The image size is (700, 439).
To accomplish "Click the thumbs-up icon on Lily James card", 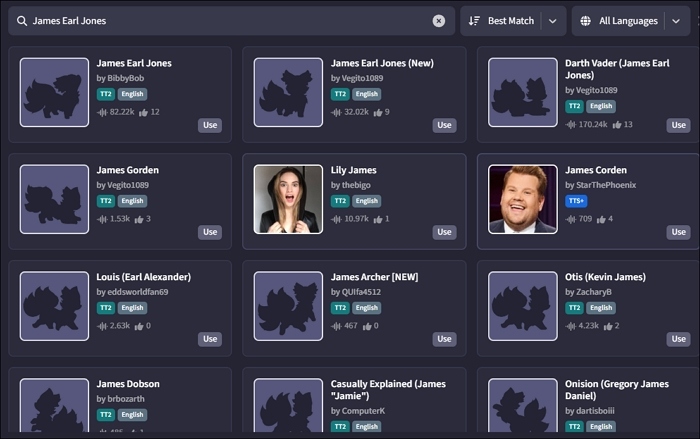I will click(x=376, y=219).
